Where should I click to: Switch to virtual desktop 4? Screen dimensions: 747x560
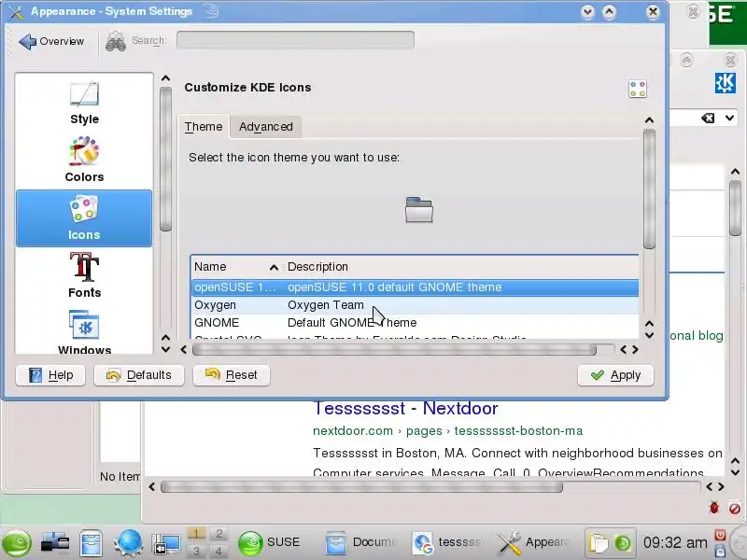pos(218,551)
